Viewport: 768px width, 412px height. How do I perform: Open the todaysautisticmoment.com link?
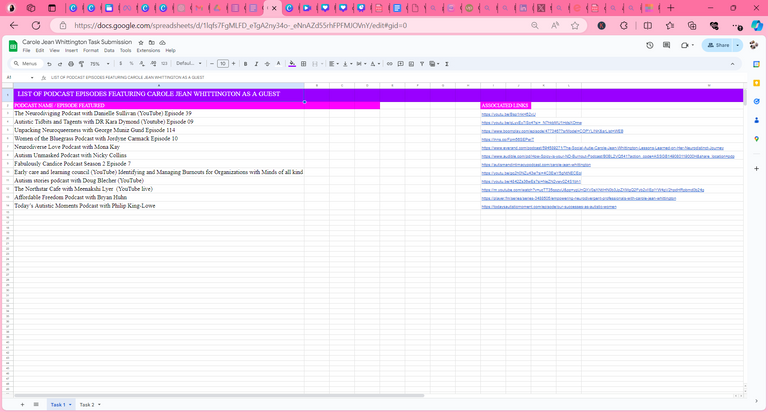(x=549, y=207)
